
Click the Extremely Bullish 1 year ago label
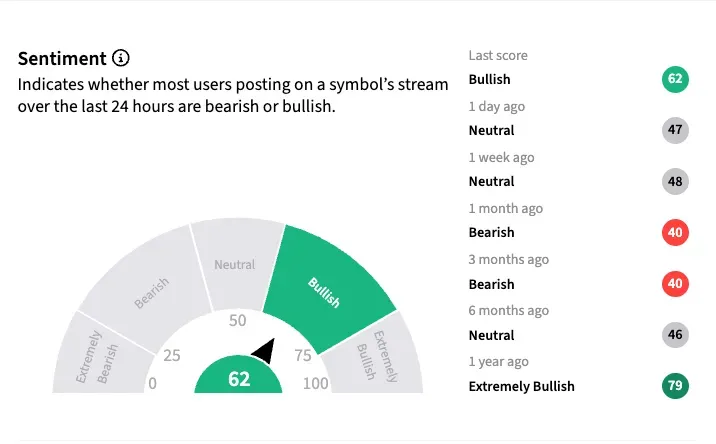pyautogui.click(x=522, y=386)
